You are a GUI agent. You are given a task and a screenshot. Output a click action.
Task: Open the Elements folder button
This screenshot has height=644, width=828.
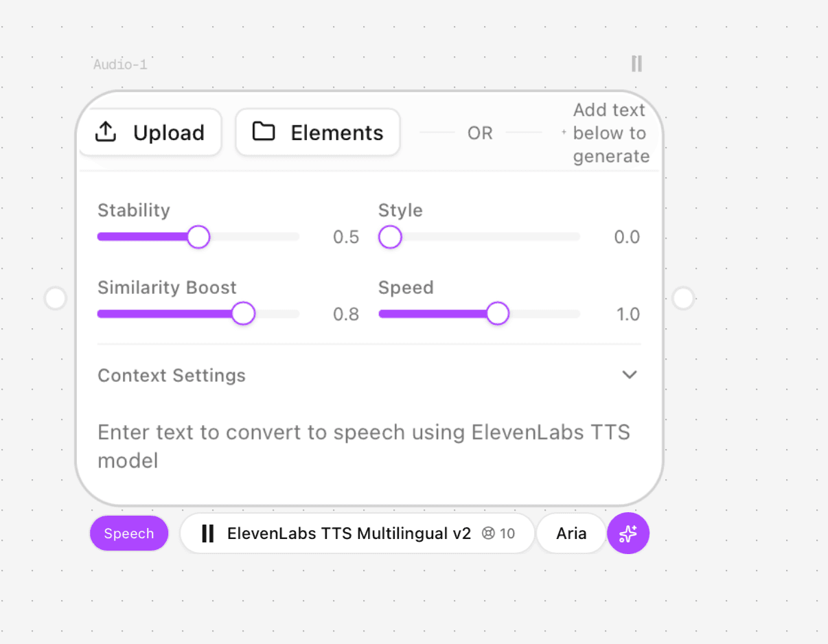(318, 132)
